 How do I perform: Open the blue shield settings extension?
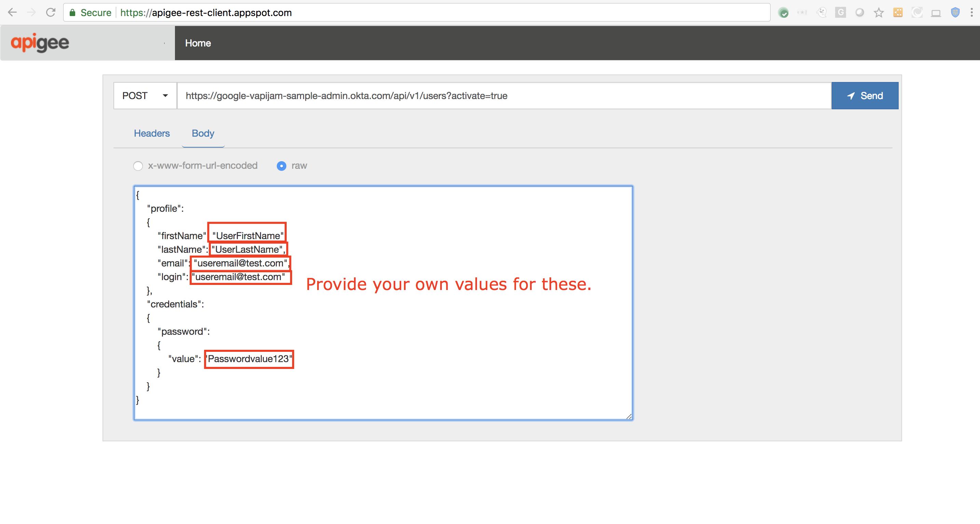click(955, 13)
